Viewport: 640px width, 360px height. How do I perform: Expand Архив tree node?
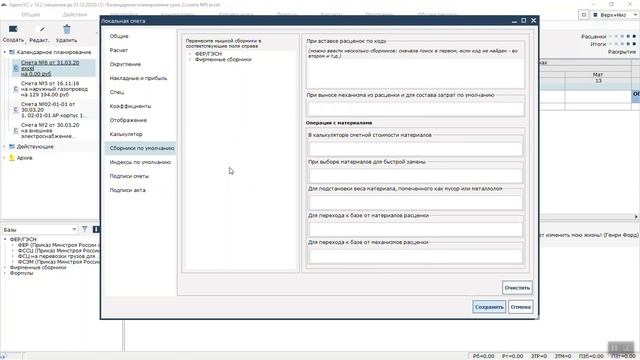click(5, 158)
